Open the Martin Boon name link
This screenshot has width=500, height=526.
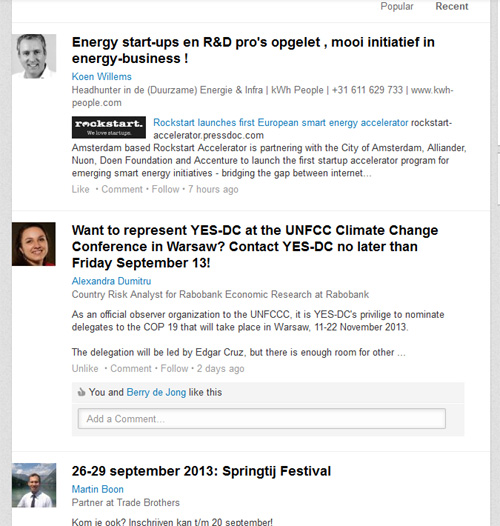coord(98,489)
